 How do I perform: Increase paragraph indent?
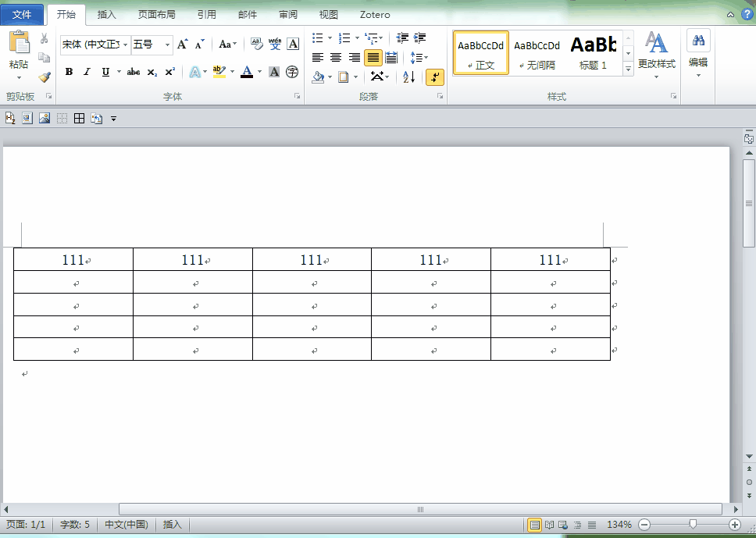[x=420, y=37]
